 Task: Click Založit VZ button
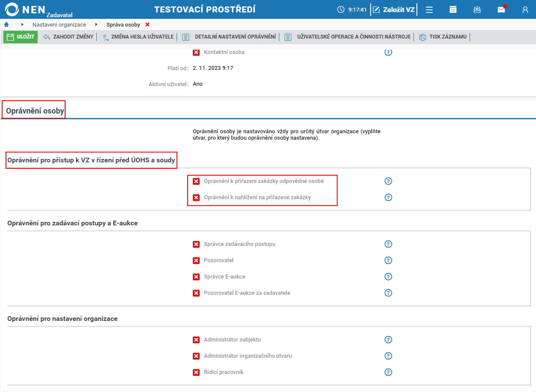(394, 9)
